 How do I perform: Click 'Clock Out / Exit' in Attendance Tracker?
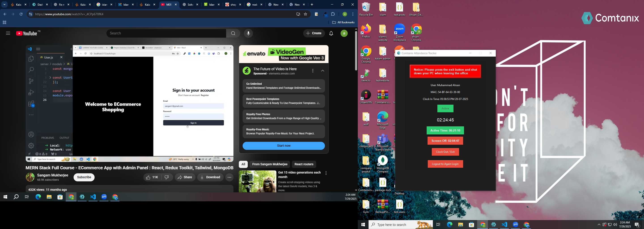coord(445,152)
